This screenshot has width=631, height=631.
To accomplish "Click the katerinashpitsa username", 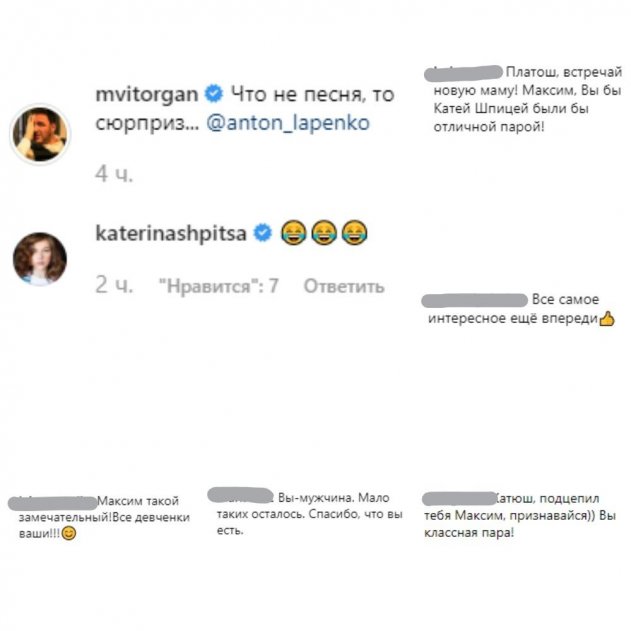I will (171, 233).
